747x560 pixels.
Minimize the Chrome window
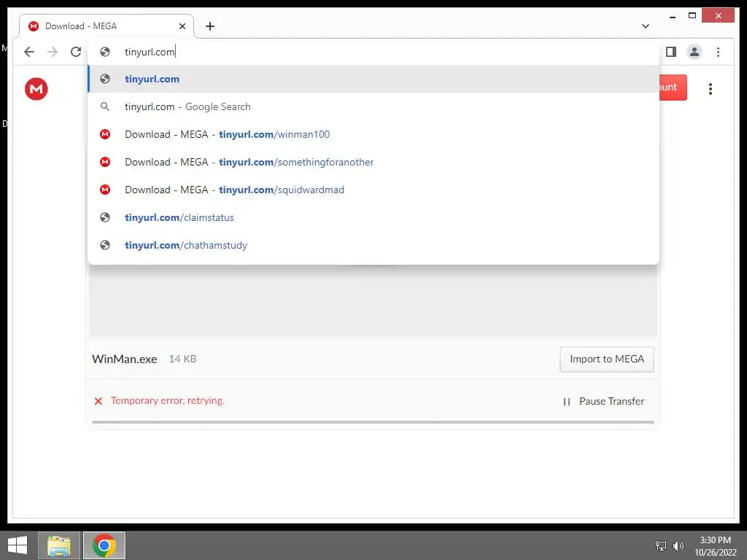pyautogui.click(x=672, y=16)
